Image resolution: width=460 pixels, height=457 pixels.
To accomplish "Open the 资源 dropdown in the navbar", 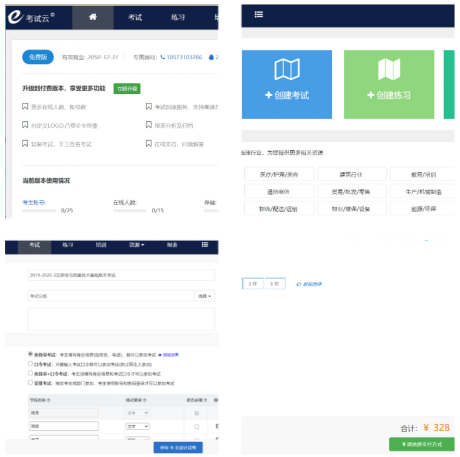I will click(x=137, y=245).
